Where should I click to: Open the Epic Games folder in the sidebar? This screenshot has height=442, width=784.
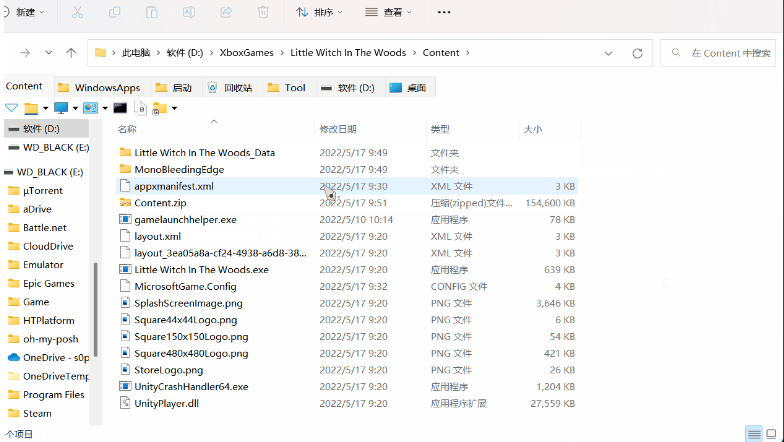46,284
